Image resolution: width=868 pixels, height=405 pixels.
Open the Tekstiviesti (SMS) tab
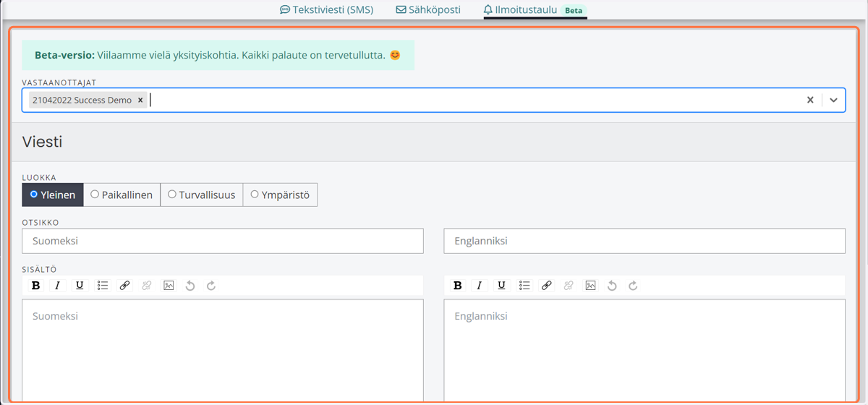point(326,10)
